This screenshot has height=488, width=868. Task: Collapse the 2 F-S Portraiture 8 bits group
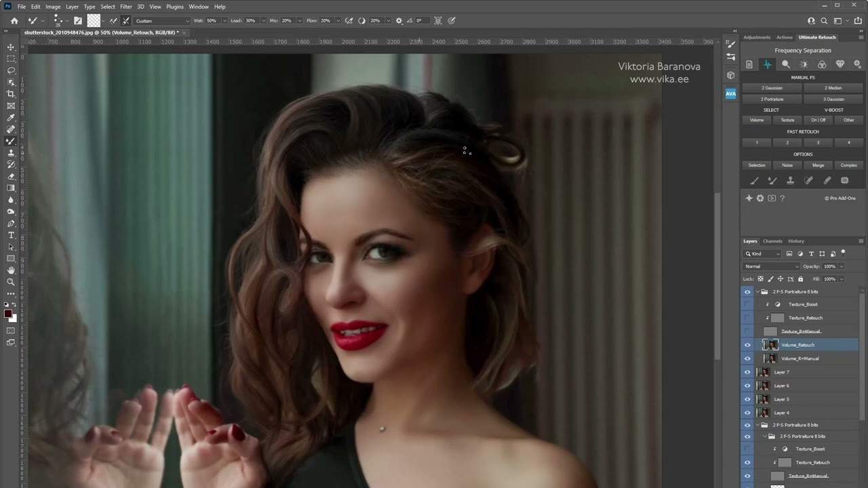(x=757, y=291)
